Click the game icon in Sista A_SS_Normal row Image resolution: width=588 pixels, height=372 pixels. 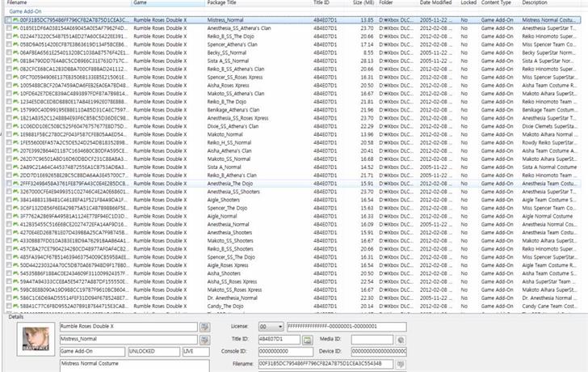pyautogui.click(x=16, y=61)
